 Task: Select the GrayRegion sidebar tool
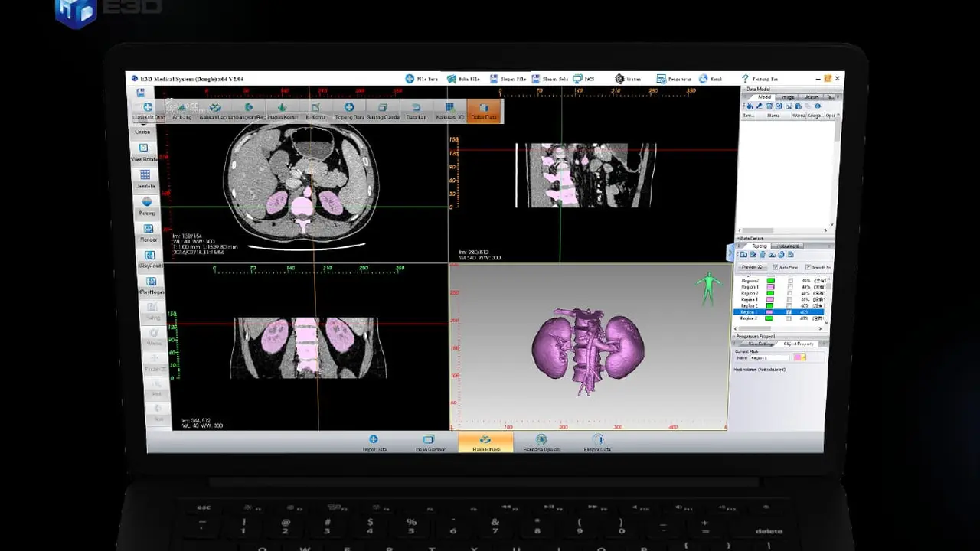(151, 285)
